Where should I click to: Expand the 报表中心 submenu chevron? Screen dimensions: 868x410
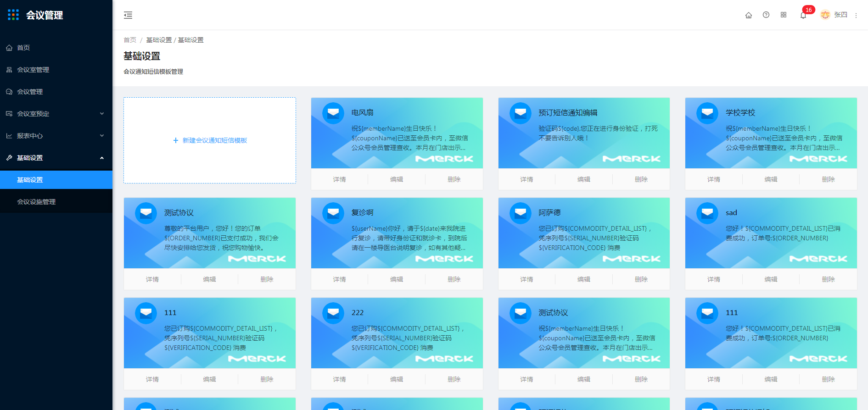pyautogui.click(x=102, y=136)
